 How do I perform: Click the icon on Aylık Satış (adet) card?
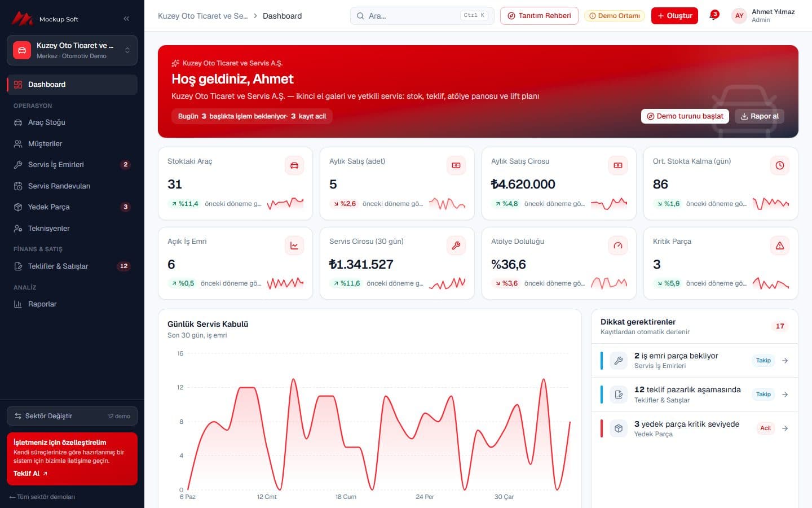click(456, 165)
